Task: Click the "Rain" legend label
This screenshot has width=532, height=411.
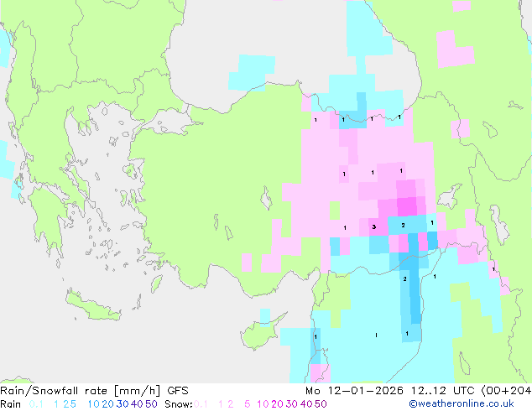Action: point(11,404)
